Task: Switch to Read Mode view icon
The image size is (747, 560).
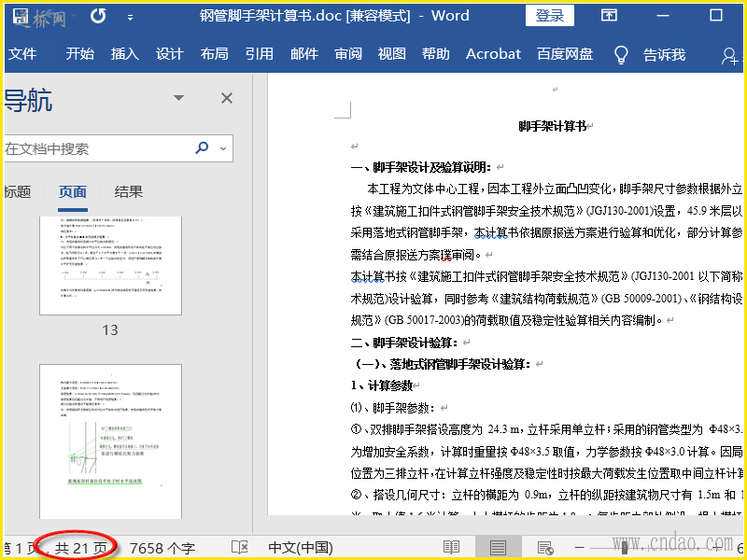Action: [451, 548]
